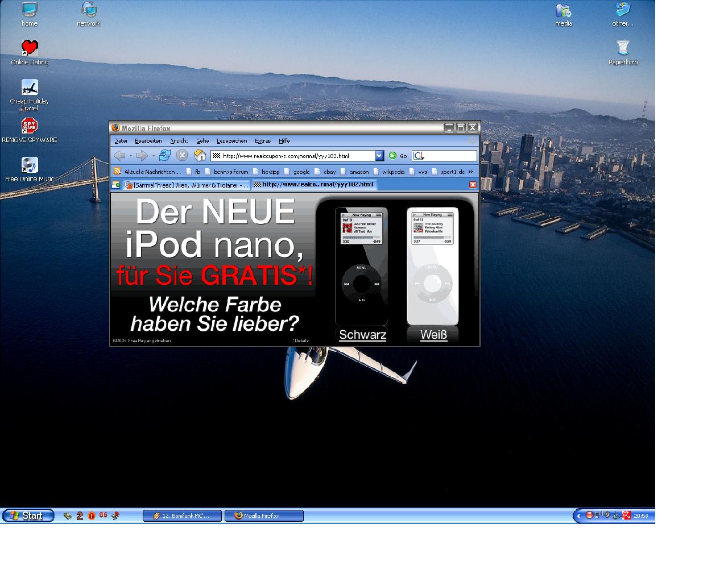Click the Firefox throbber activity icon
The height and width of the screenshot is (582, 728).
pos(472,140)
